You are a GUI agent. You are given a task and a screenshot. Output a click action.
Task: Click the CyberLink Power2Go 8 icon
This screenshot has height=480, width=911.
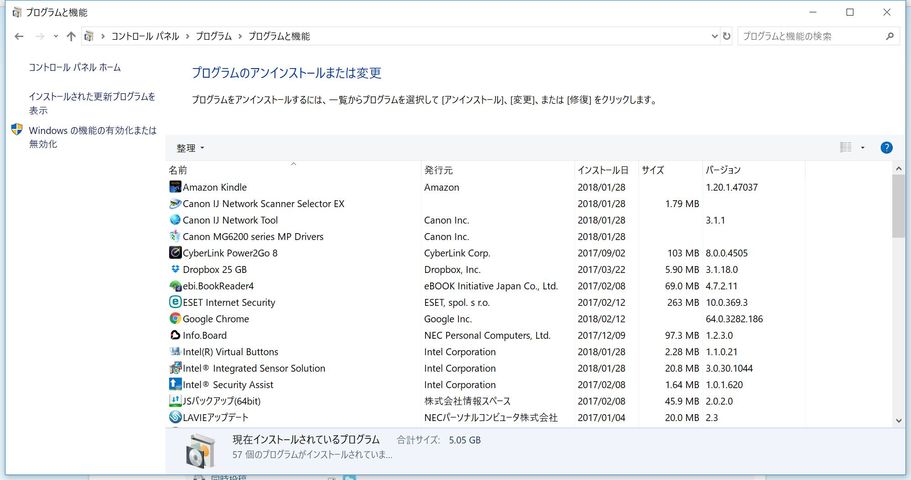tap(175, 253)
